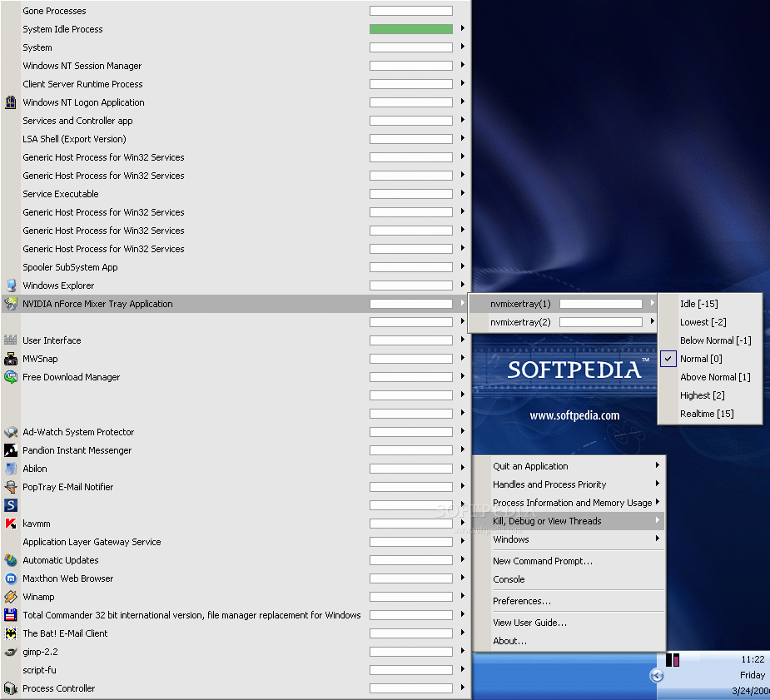Click the Total Commander floppy icon
Viewport: 770px width, 700px height.
[x=10, y=615]
